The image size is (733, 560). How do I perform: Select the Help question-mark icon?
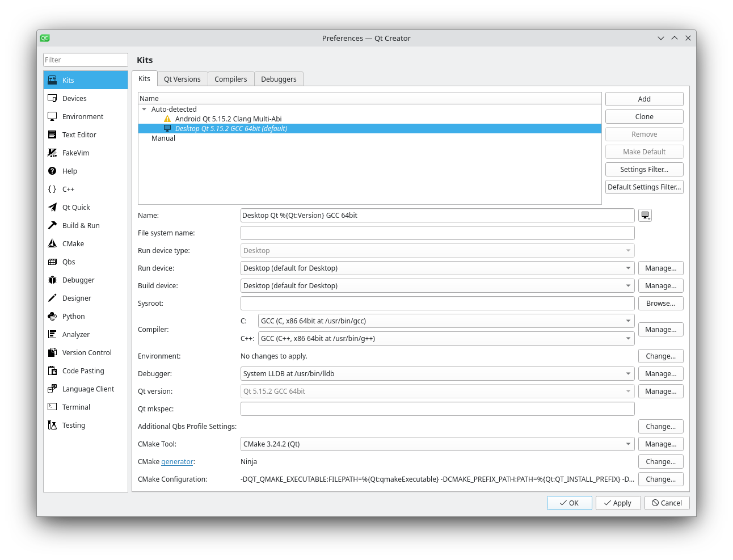(52, 171)
